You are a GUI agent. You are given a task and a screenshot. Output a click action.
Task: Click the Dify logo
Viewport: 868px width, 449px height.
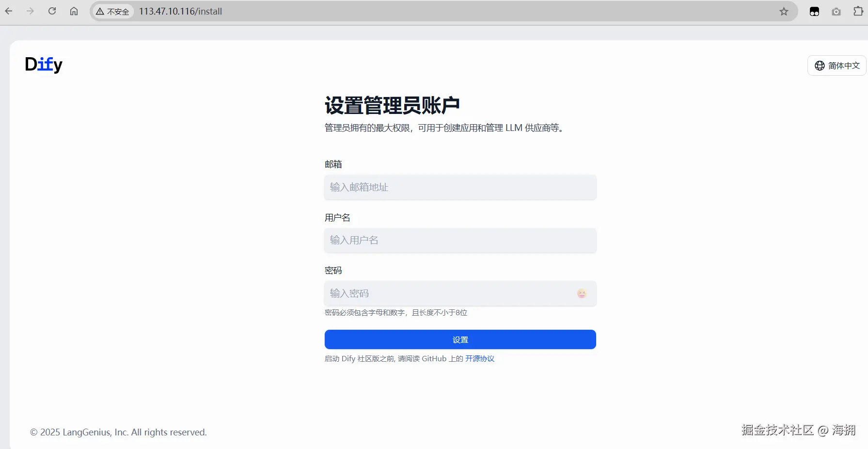44,64
